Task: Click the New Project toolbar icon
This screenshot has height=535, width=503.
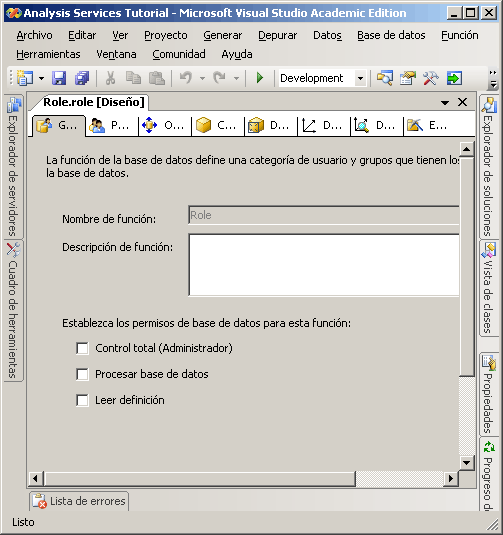Action: click(25, 78)
